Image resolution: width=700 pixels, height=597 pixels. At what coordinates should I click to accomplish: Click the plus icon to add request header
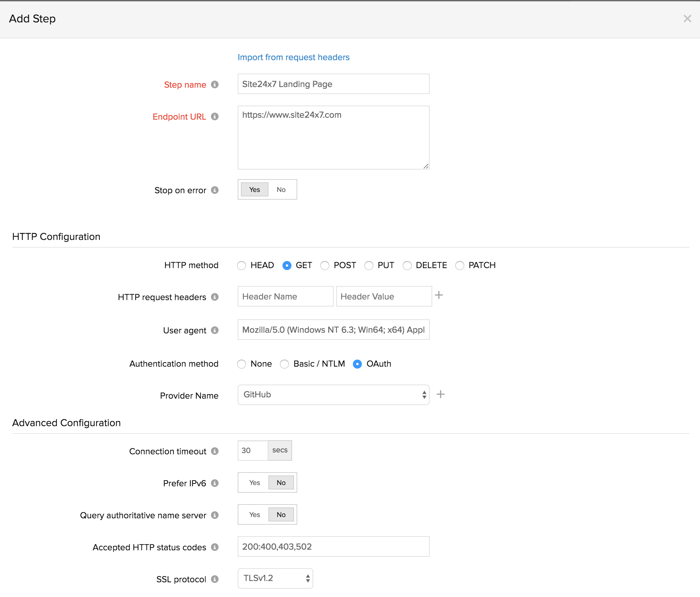(x=439, y=295)
